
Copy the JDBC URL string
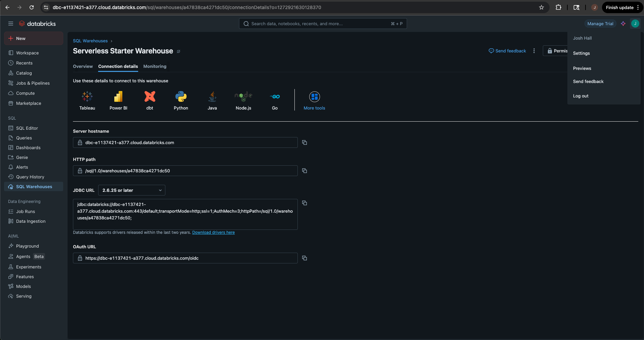pos(305,203)
